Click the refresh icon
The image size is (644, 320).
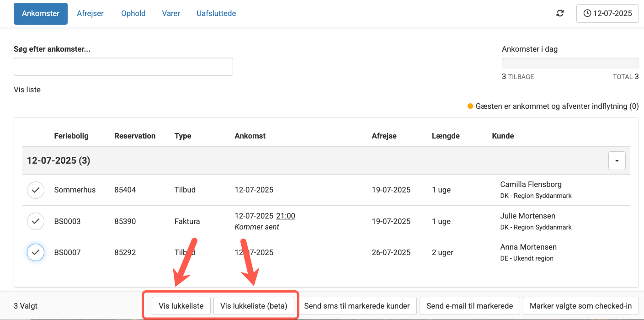pos(560,13)
